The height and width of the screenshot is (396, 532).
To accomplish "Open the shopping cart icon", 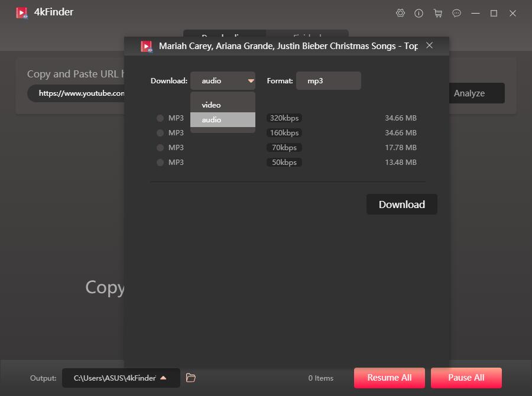I will 437,13.
